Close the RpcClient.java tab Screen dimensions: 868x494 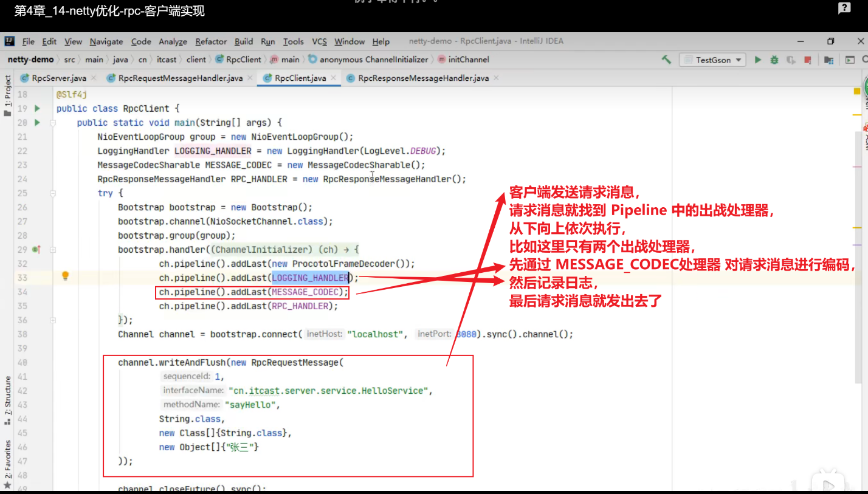coord(332,78)
